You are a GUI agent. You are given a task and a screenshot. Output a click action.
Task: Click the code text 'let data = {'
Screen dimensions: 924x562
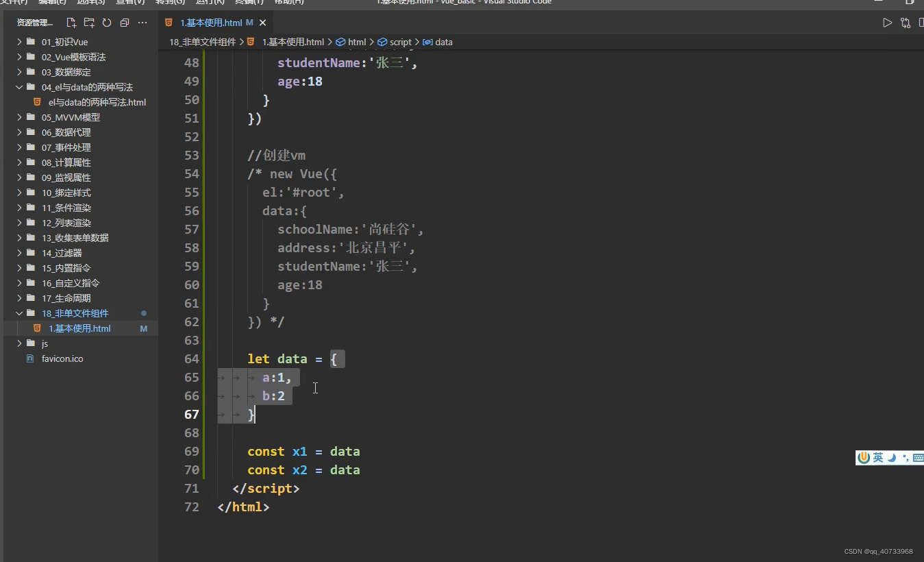coord(292,359)
